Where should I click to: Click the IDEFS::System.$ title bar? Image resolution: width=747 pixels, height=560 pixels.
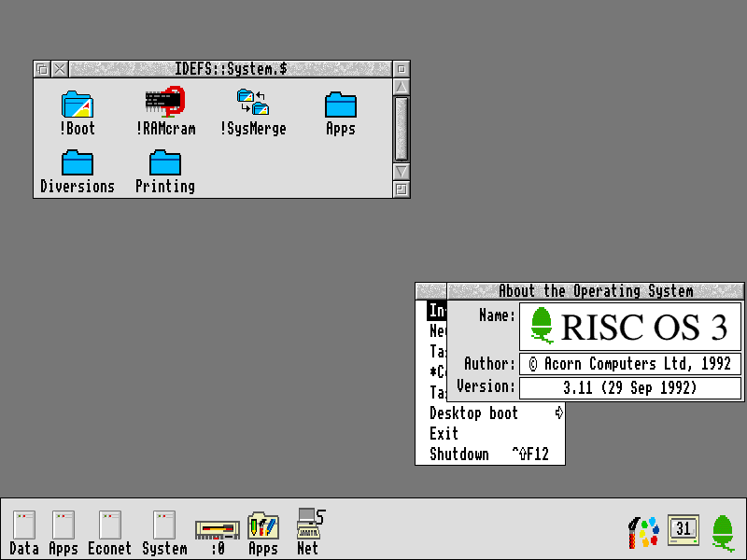point(231,69)
